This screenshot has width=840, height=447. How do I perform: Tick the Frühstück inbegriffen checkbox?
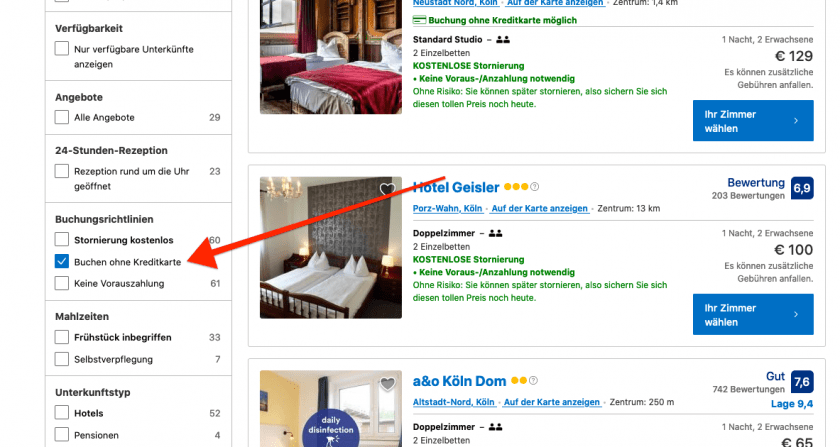point(62,337)
